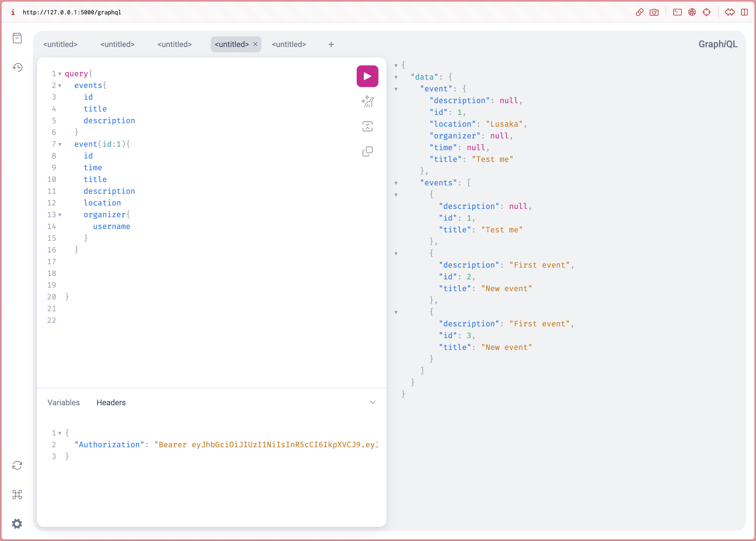Click the camera screenshot icon in toolbar
This screenshot has width=756, height=541.
[654, 12]
